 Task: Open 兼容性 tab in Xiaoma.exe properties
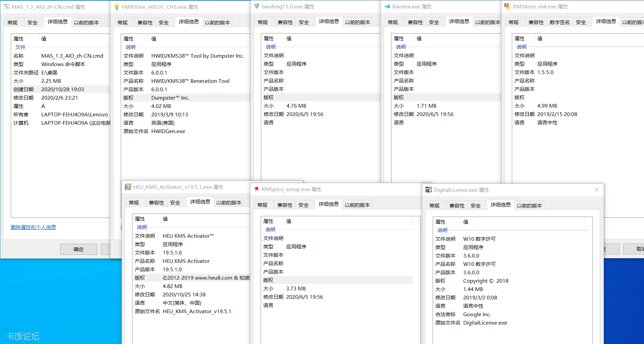coord(415,22)
